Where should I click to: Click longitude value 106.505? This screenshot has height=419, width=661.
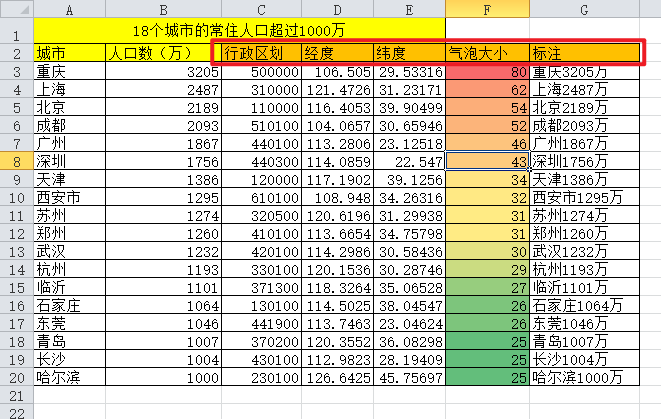click(x=337, y=71)
